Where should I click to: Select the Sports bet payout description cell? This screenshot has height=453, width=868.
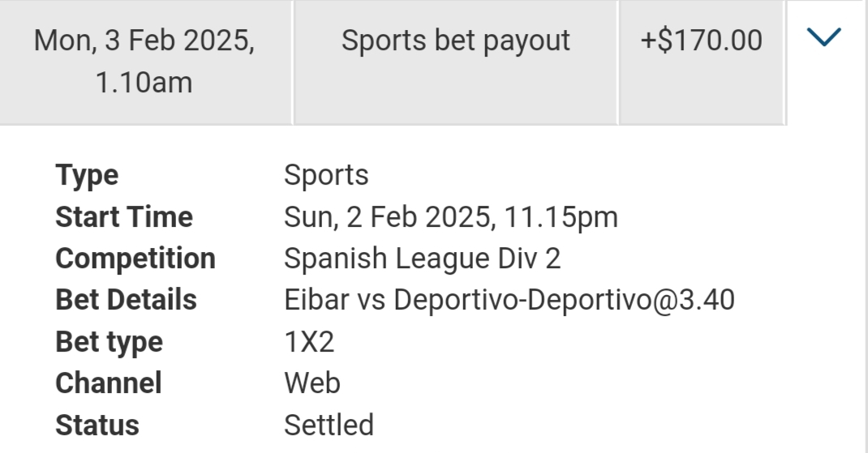[455, 41]
